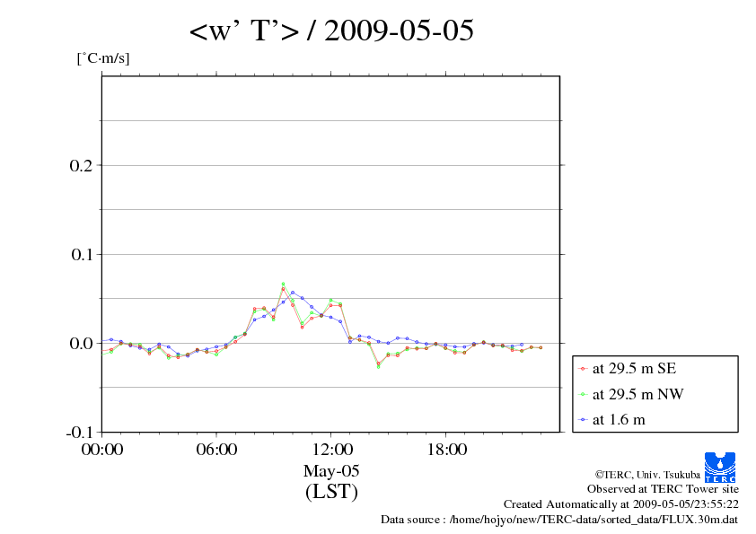Click y-axis label '0.0'
Image resolution: width=756 pixels, height=534 pixels.
(81, 343)
